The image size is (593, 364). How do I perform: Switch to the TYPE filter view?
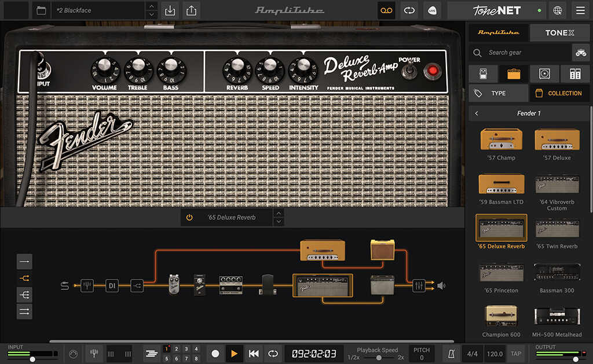click(498, 93)
